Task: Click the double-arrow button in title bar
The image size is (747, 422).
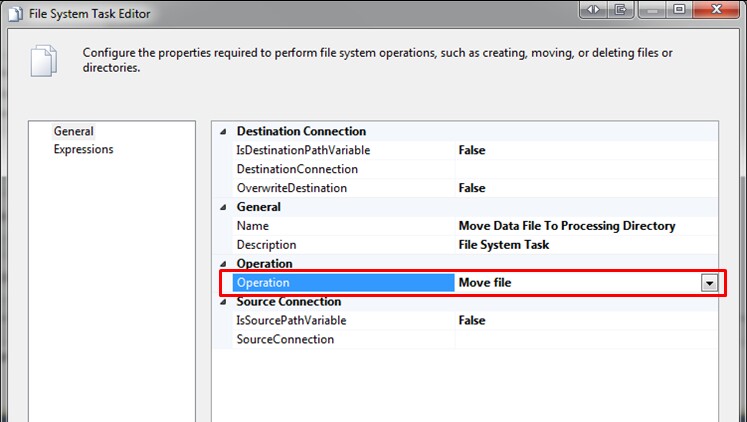Action: pyautogui.click(x=593, y=10)
